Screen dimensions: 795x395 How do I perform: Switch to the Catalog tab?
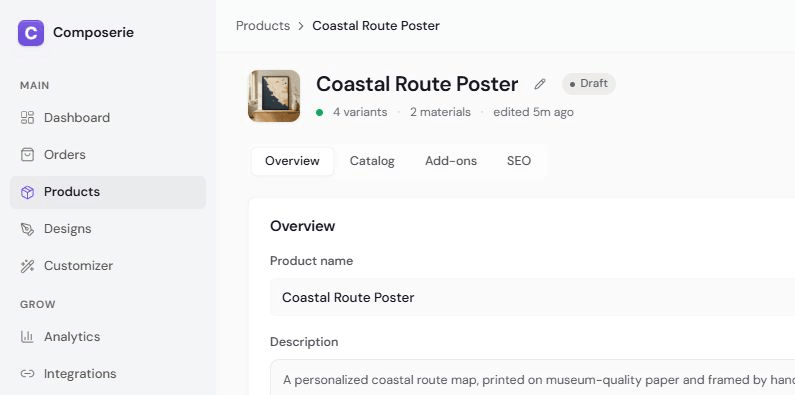coord(372,161)
